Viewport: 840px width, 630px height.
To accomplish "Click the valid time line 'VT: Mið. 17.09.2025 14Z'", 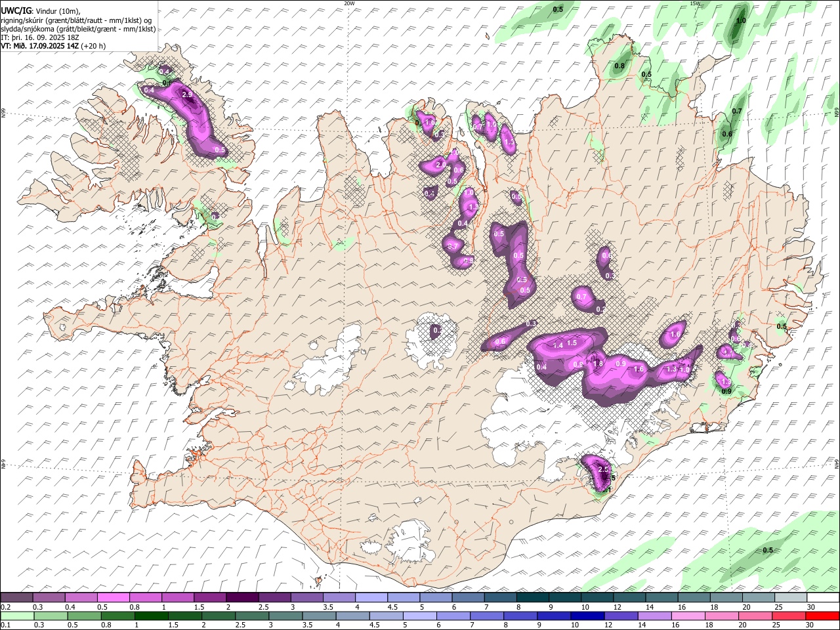I will click(x=40, y=46).
